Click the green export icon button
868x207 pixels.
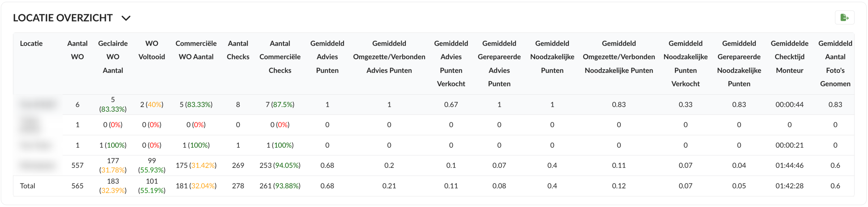coord(844,17)
